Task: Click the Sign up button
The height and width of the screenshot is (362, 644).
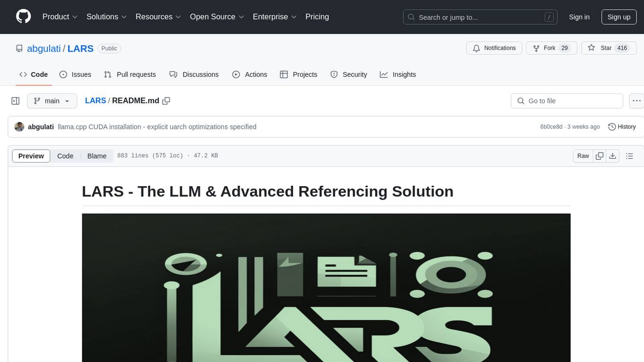Action: 619,17
